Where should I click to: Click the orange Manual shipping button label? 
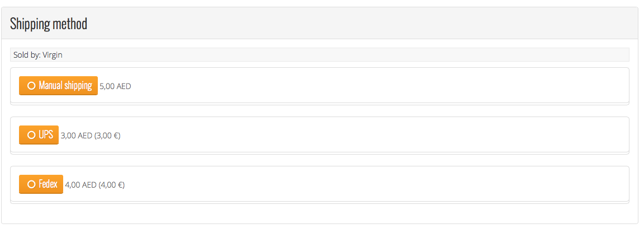[65, 86]
